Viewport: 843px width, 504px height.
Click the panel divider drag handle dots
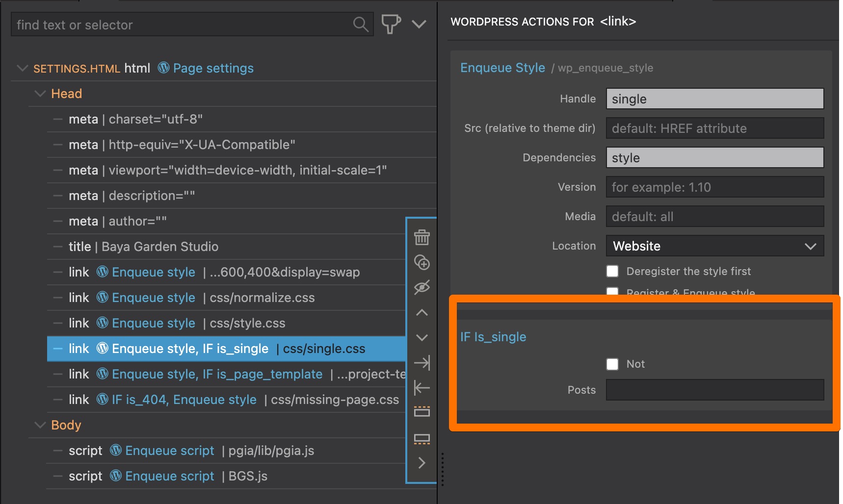point(443,469)
